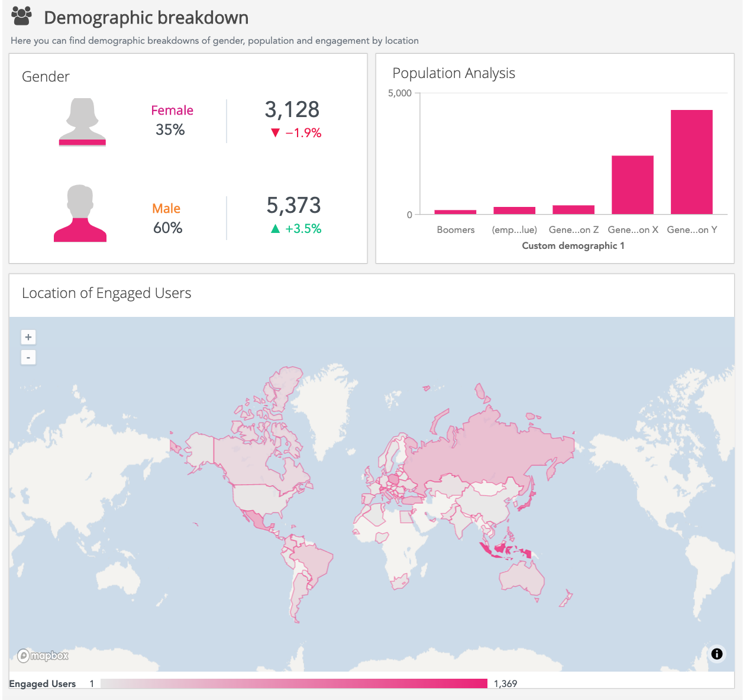Click the Generation Z bar

(573, 209)
